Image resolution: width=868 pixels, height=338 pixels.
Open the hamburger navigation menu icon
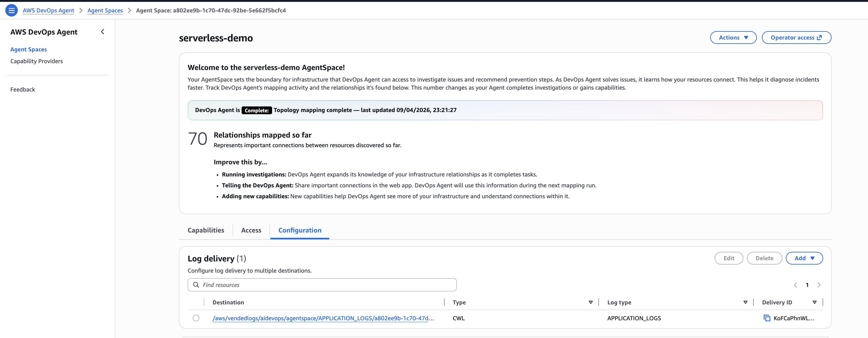pyautogui.click(x=12, y=11)
